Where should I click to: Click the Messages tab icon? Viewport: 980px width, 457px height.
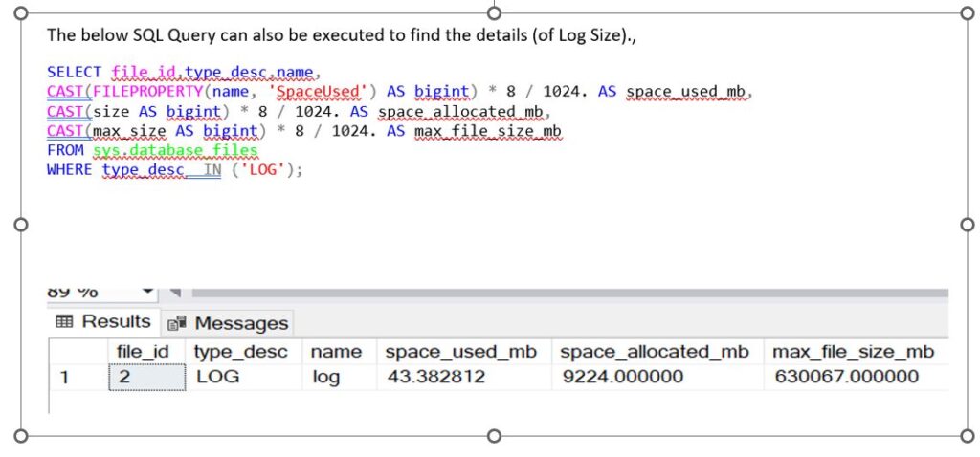[177, 323]
